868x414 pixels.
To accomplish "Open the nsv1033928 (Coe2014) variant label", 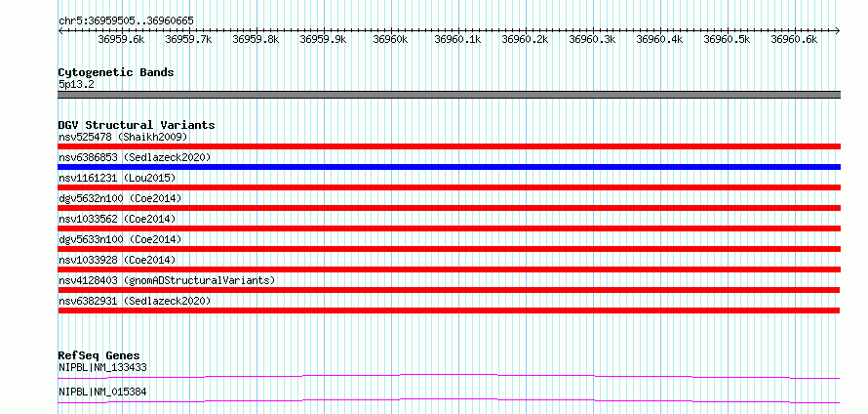I will 117,260.
